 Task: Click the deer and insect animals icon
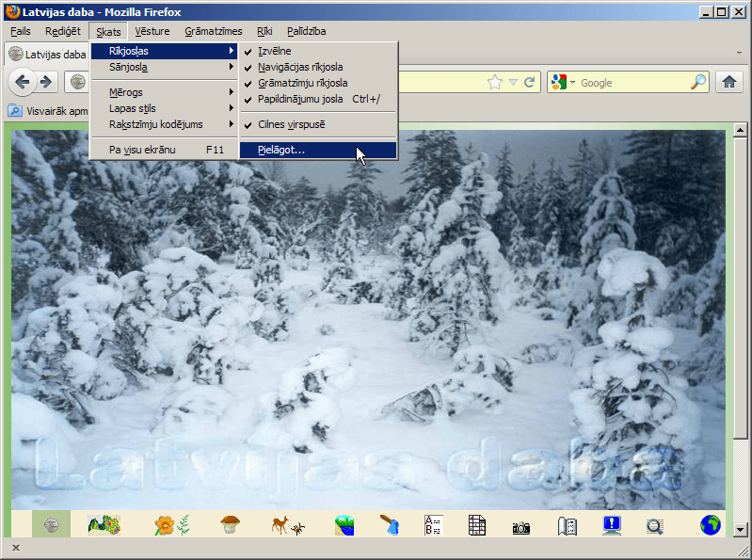point(288,525)
